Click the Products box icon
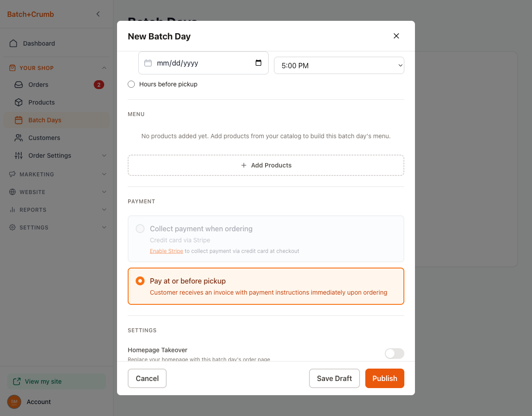The width and height of the screenshot is (532, 416). click(19, 102)
